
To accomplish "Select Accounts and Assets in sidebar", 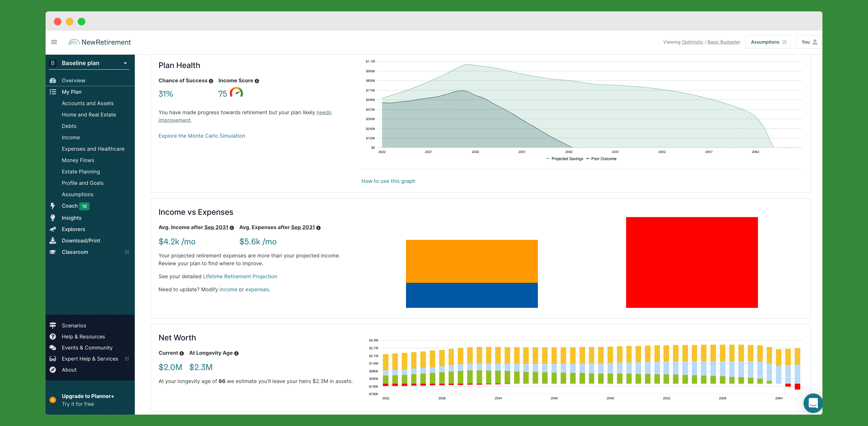I will (x=88, y=103).
